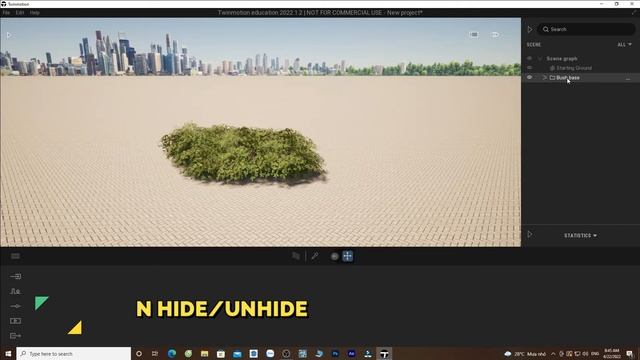Open Bush base row options menu

pos(628,78)
